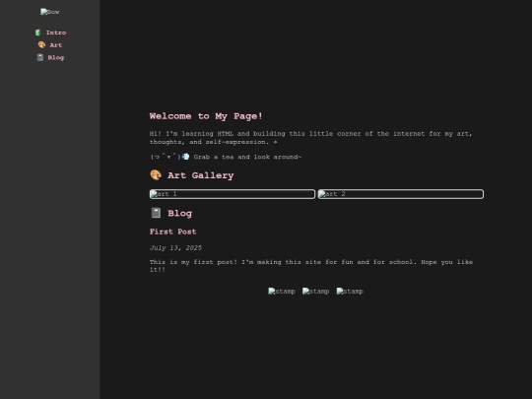The height and width of the screenshot is (399, 532).
Task: Click the This is my first post paragraph
Action: (311, 266)
